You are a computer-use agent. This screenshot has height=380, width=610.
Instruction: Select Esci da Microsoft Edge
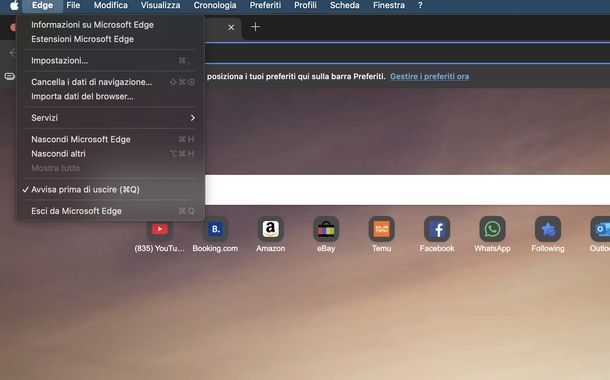[x=110, y=211]
